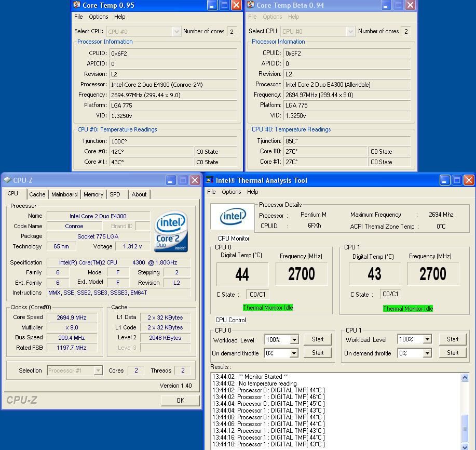Switch to the Mainboard tab in CPU-Z
The image size is (476, 450).
(x=64, y=194)
